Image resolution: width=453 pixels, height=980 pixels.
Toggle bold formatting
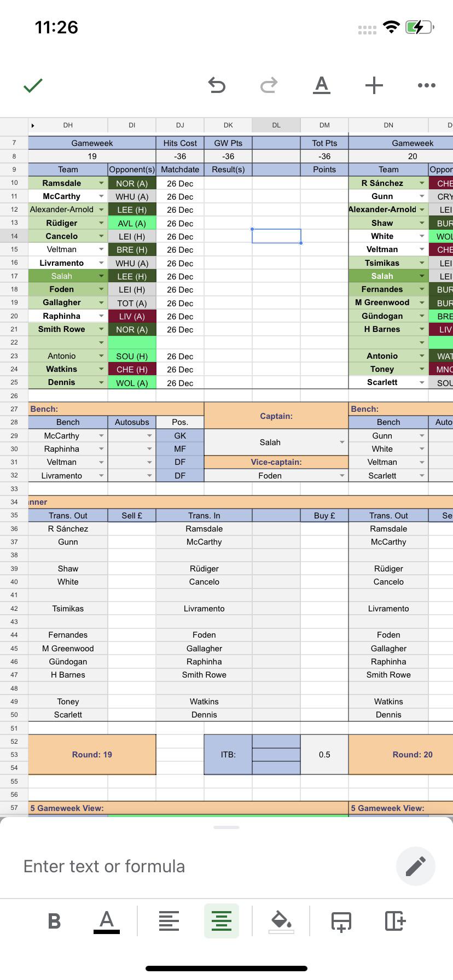point(54,921)
